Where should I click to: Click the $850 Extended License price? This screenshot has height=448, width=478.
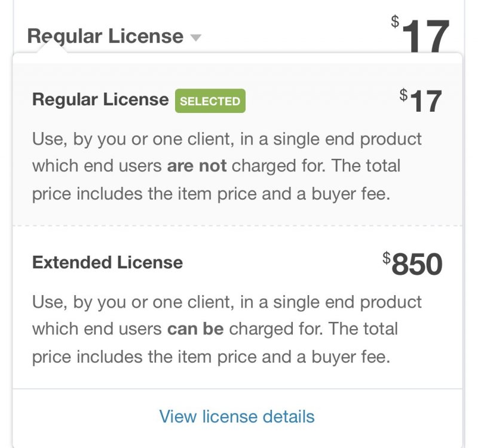pyautogui.click(x=417, y=265)
